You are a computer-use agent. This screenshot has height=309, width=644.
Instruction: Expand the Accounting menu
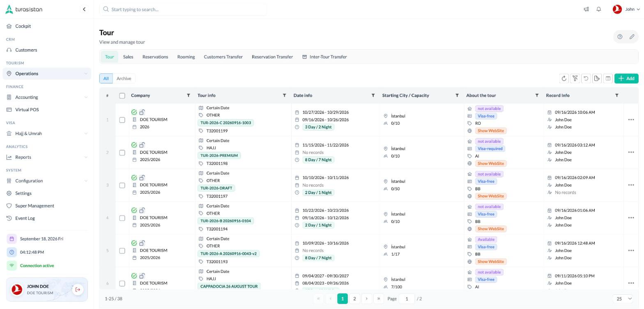point(47,97)
